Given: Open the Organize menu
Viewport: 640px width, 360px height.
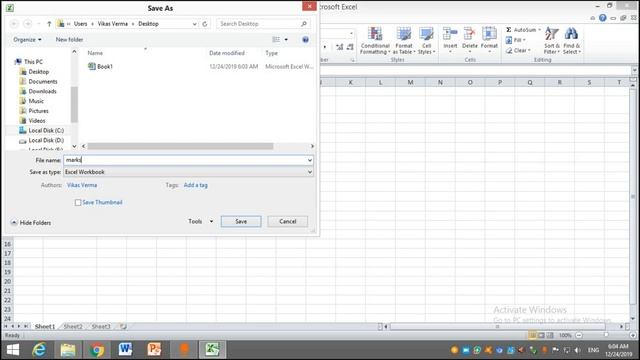Looking at the screenshot, I should (27, 40).
